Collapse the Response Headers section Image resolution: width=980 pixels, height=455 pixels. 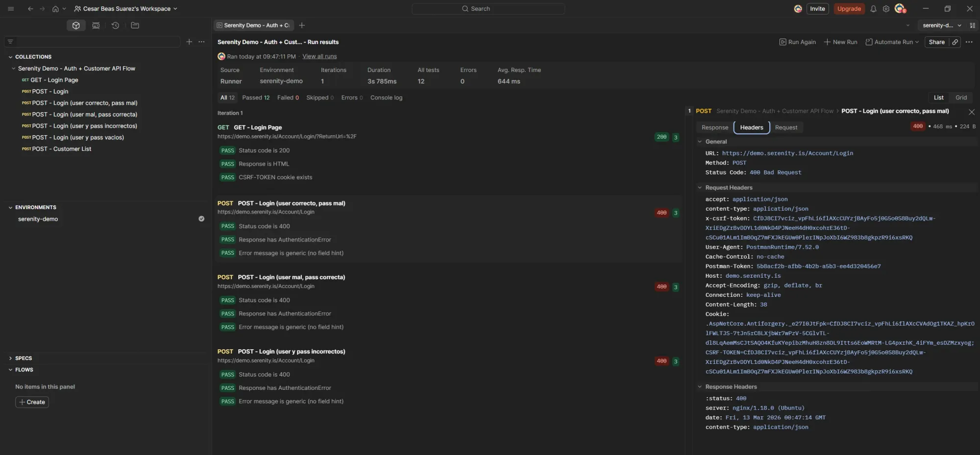pos(700,386)
